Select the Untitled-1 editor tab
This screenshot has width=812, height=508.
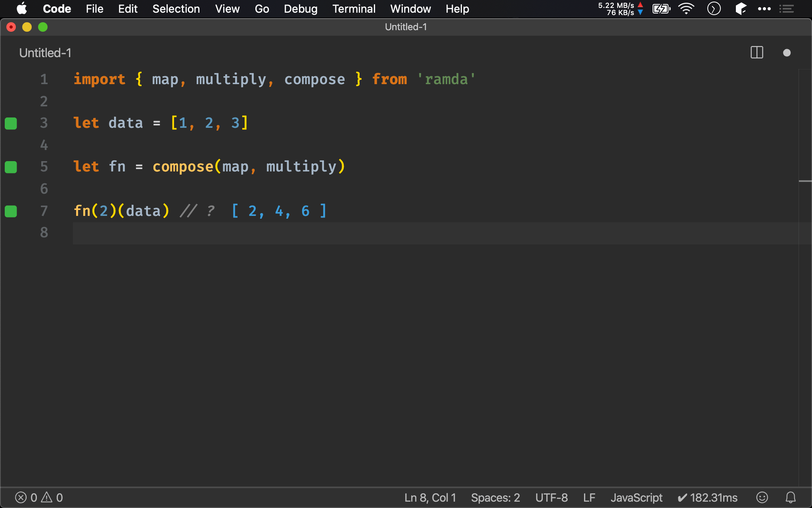click(x=45, y=53)
